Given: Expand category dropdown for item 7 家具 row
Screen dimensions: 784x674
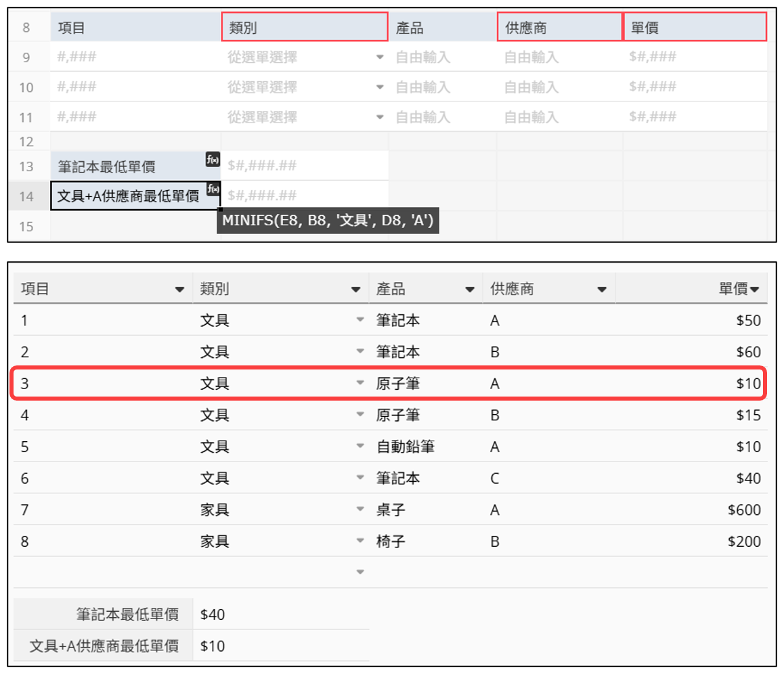Looking at the screenshot, I should tap(360, 510).
